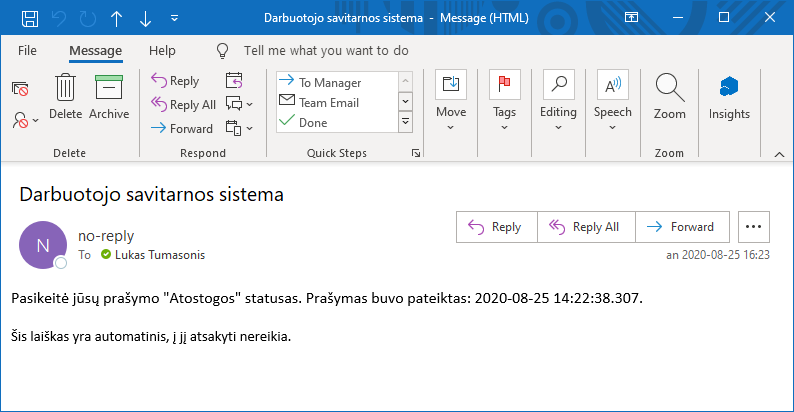The height and width of the screenshot is (412, 794).
Task: Click Reply All in the message header
Action: 586,227
